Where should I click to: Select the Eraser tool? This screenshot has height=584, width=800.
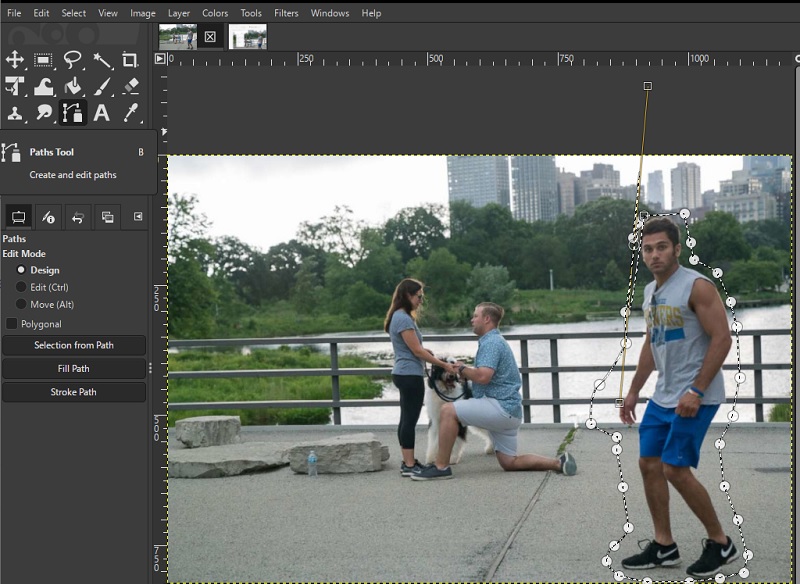pos(131,86)
